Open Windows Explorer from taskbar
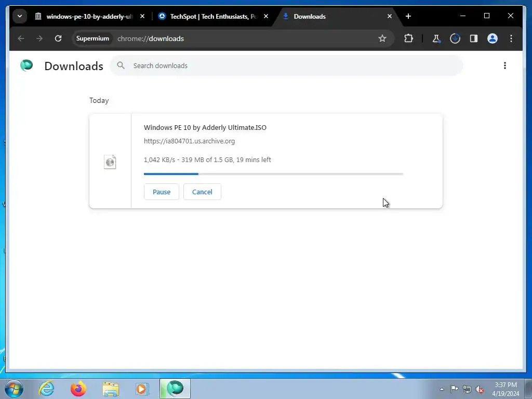This screenshot has width=532, height=399. click(x=111, y=389)
